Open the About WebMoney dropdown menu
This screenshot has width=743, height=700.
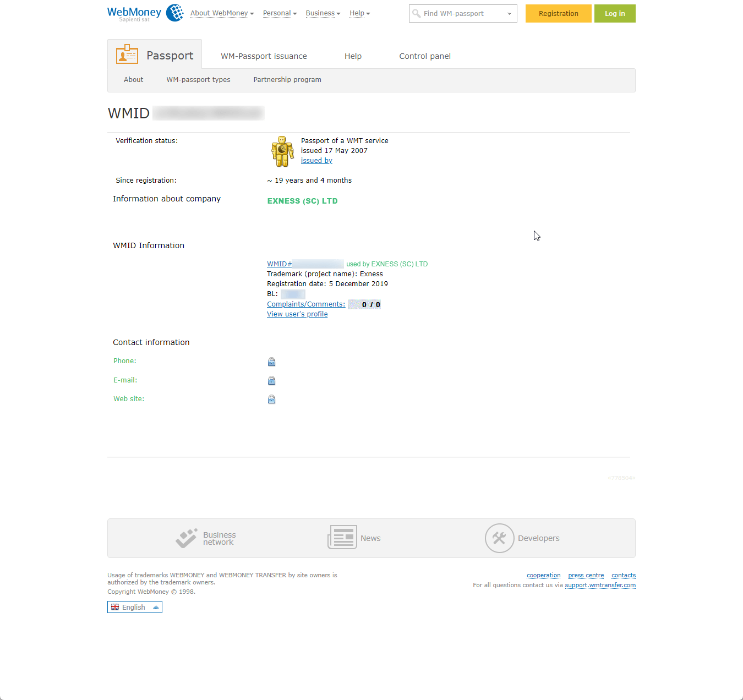(221, 13)
